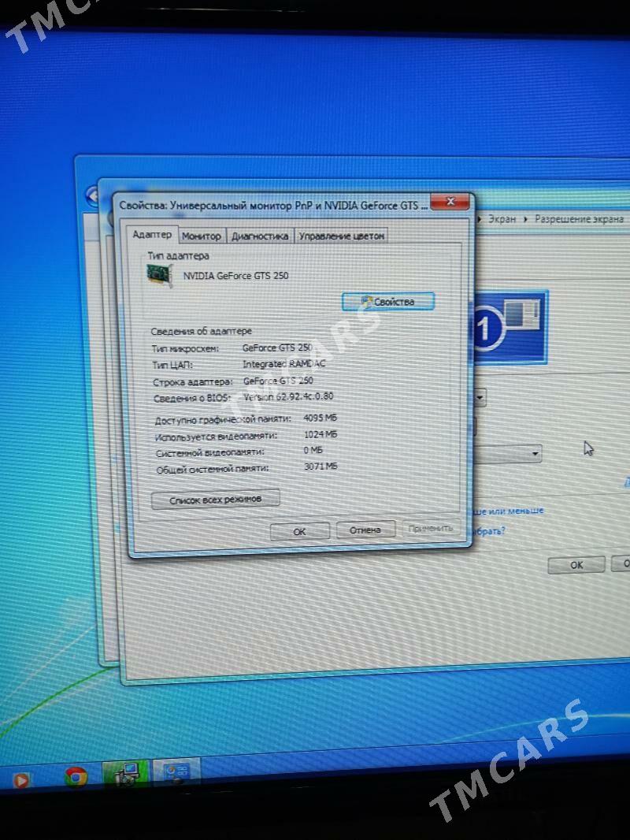Viewport: 630px width, 840px height.
Task: Open the 'ше или меньше' link
Action: pyautogui.click(x=507, y=511)
